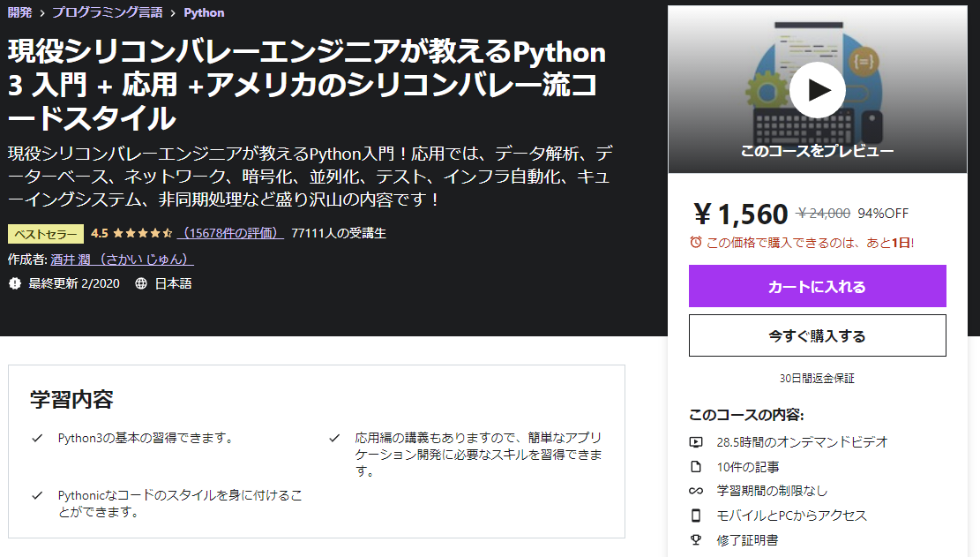Screen dimensions: 980x557
Task: Click checkmark beside Python3の基本の習得
Action: 38,438
